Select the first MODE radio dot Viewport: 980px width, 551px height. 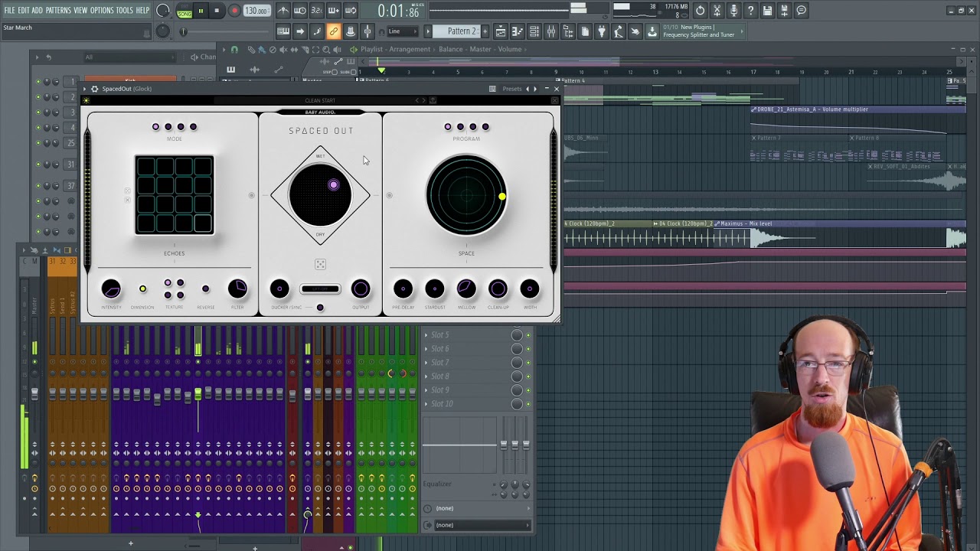(156, 127)
